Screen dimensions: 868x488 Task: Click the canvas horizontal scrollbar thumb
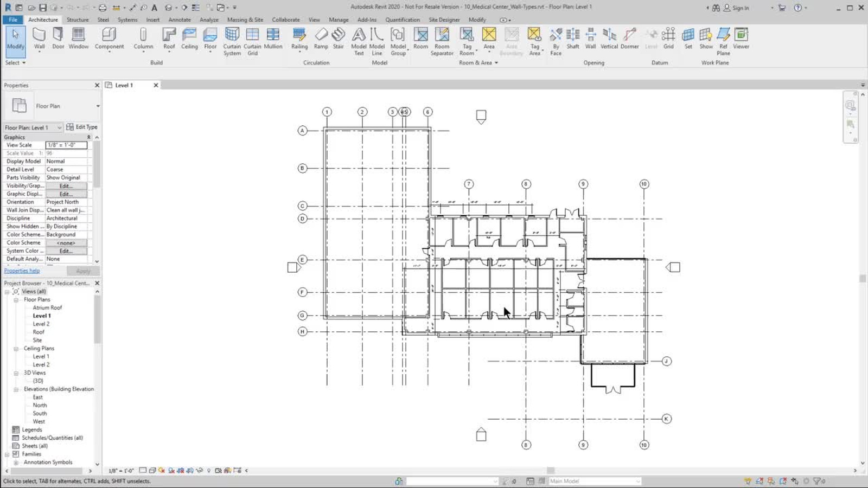(551, 471)
